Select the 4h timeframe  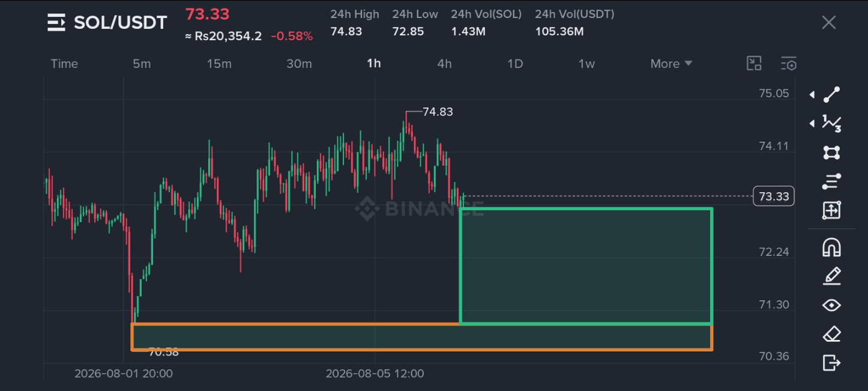[x=444, y=64]
